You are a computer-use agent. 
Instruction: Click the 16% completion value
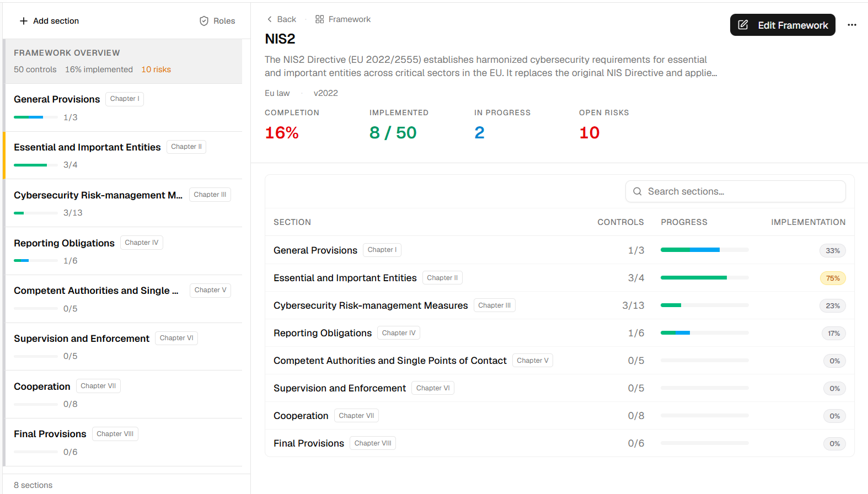click(x=282, y=133)
